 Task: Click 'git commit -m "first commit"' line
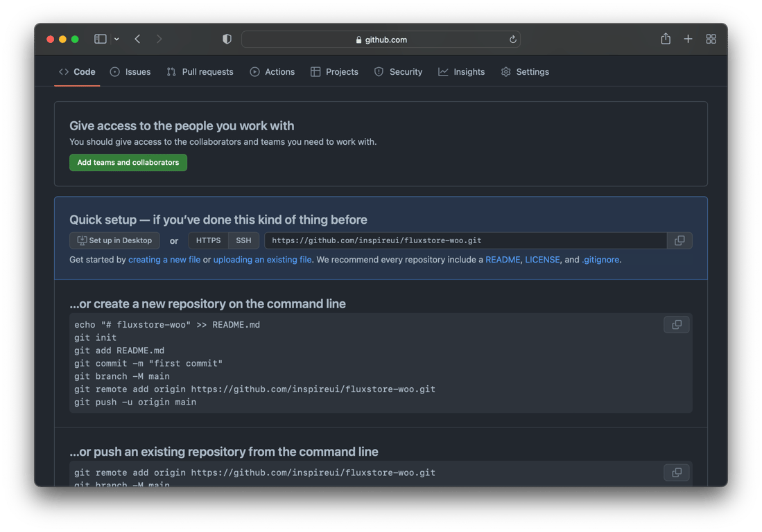point(148,363)
